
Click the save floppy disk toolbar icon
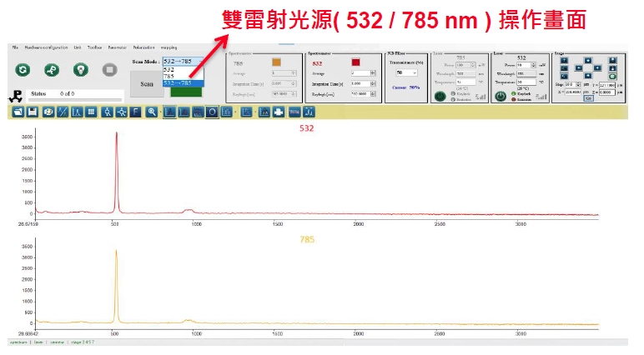click(32, 112)
